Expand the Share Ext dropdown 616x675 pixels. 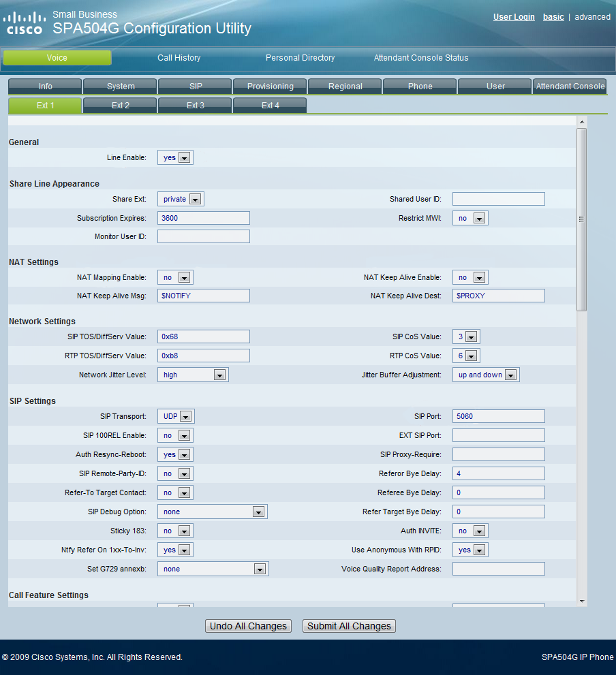point(181,200)
